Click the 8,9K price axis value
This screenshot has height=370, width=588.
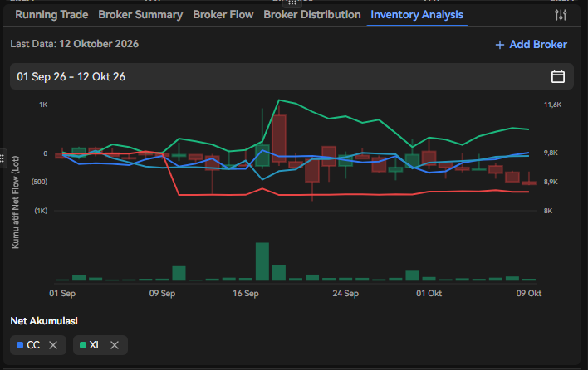tap(551, 182)
